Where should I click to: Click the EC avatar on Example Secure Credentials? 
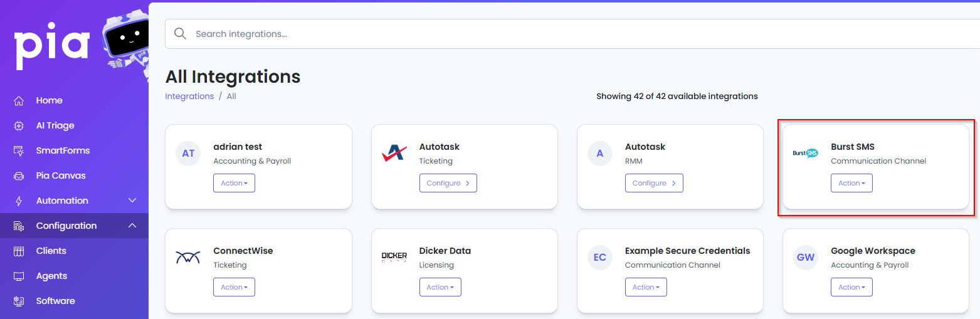coord(600,258)
